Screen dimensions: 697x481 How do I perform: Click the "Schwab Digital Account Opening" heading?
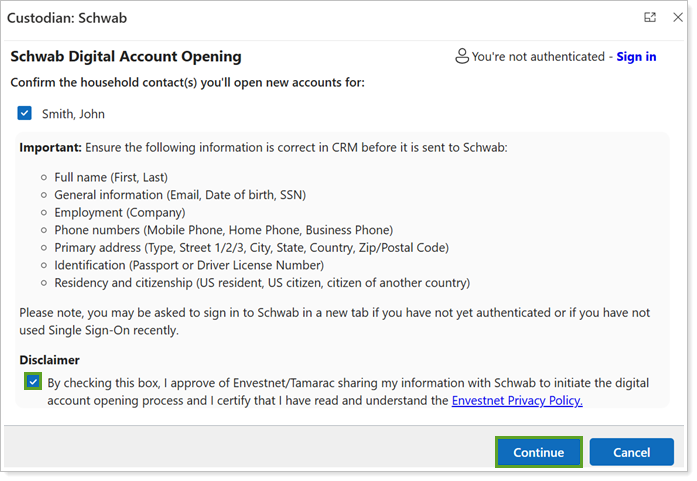[x=125, y=57]
